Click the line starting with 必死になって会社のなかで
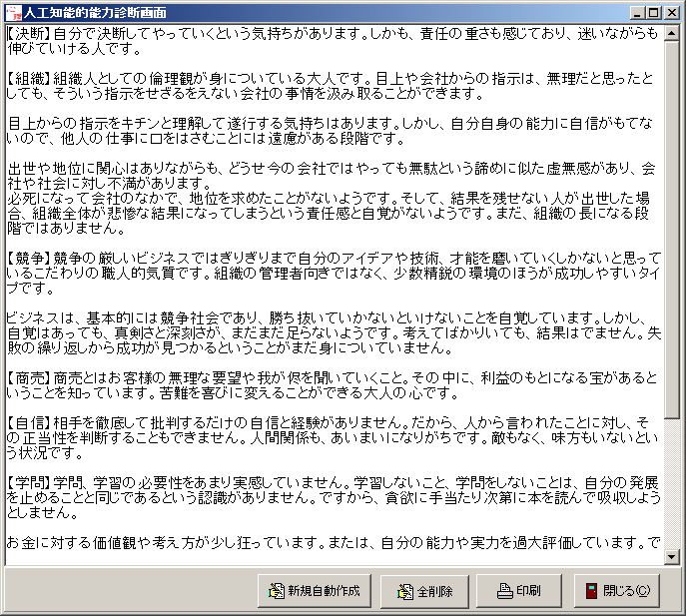 [329, 199]
